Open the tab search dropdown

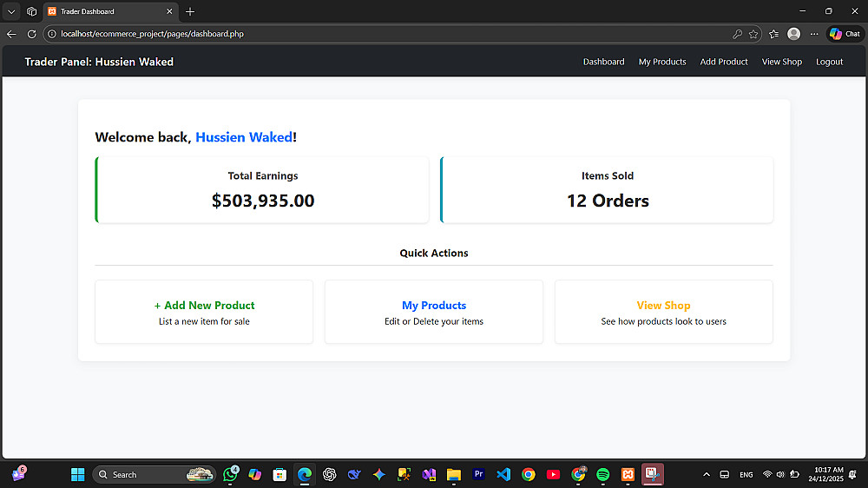click(x=11, y=11)
